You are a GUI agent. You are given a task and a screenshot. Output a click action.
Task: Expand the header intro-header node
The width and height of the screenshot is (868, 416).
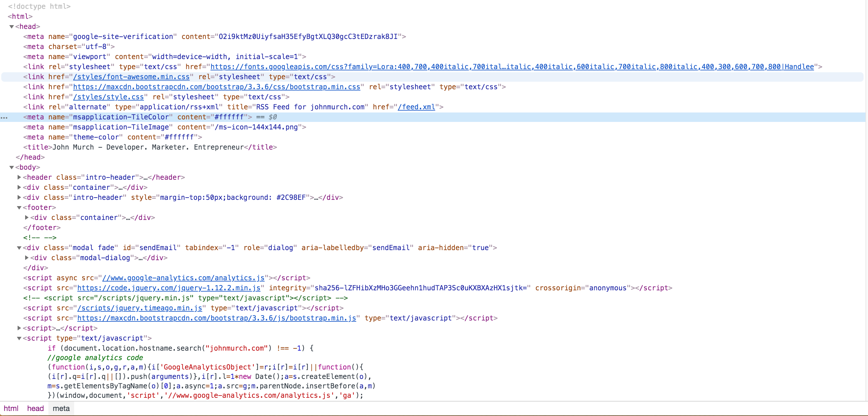click(x=19, y=177)
